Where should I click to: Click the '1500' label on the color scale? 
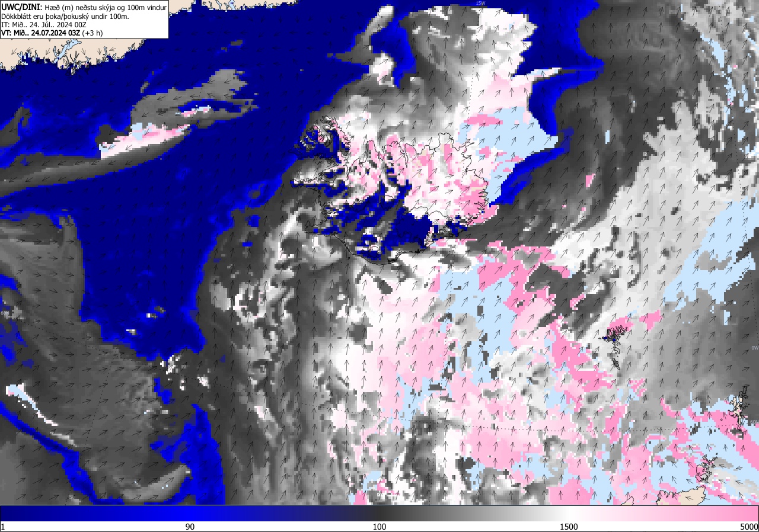coord(569,527)
